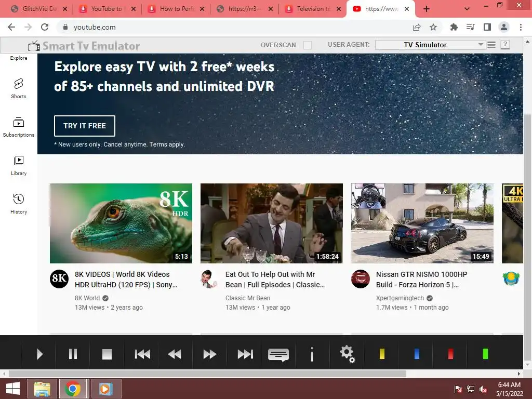Reload the current page
532x399 pixels.
tap(45, 27)
